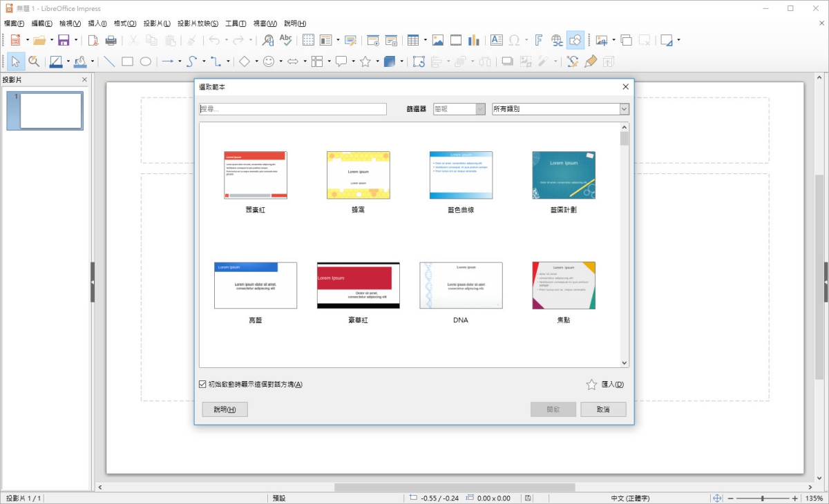The height and width of the screenshot is (504, 829).
Task: Select the Ellipse drawing tool
Action: [x=145, y=61]
